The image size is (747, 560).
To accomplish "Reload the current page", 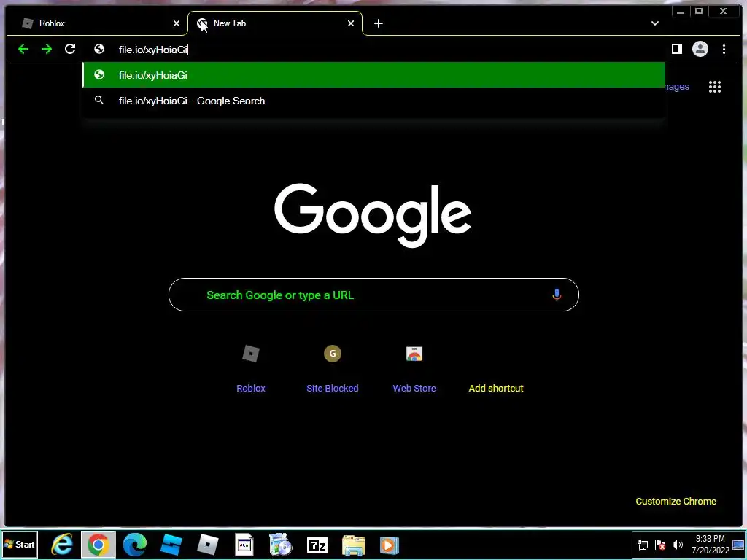I will [x=70, y=49].
